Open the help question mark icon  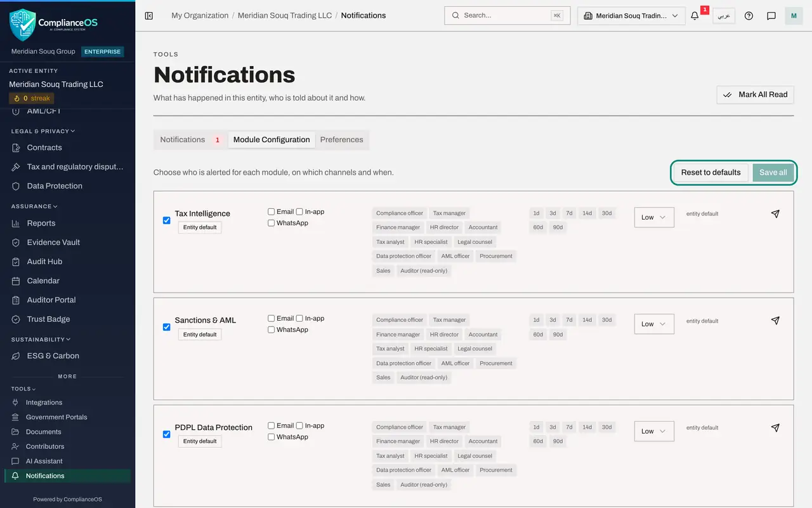click(x=749, y=16)
